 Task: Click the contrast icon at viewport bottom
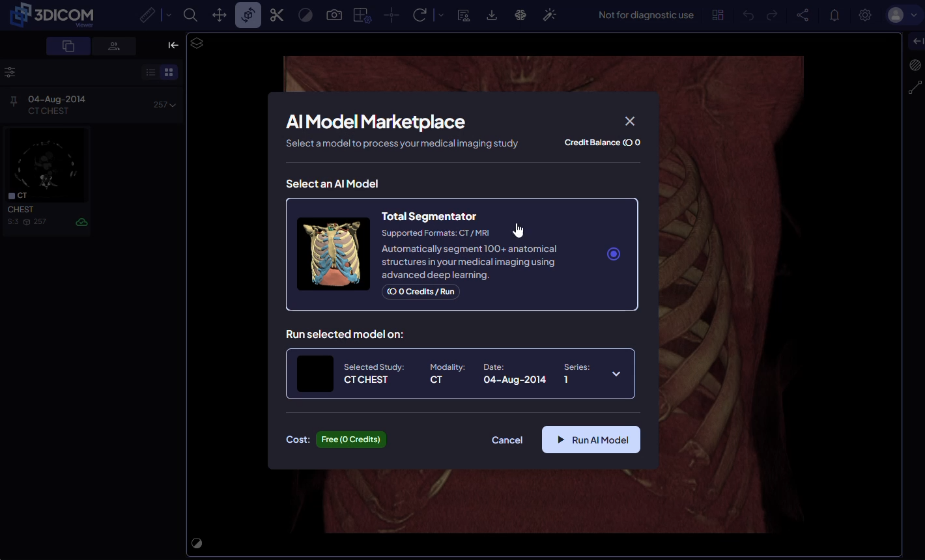pyautogui.click(x=197, y=544)
